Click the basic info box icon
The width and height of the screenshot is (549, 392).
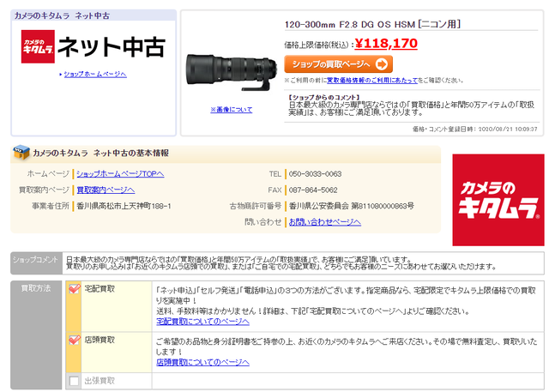click(x=21, y=153)
